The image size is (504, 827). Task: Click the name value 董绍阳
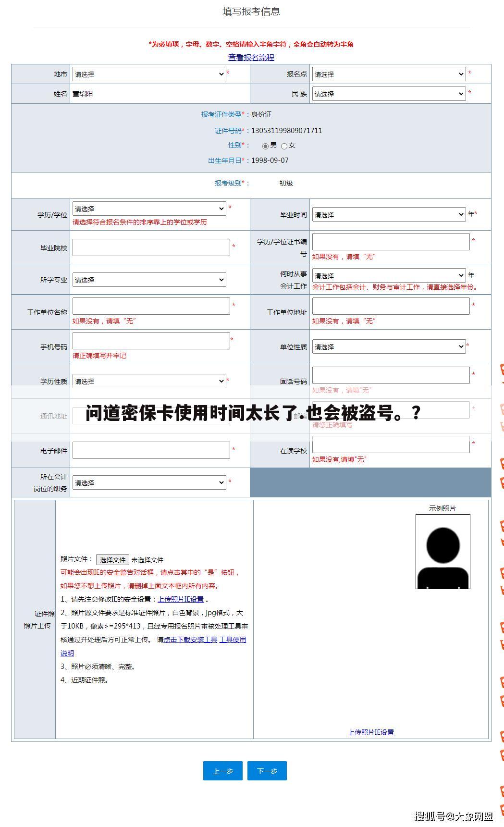(x=83, y=94)
